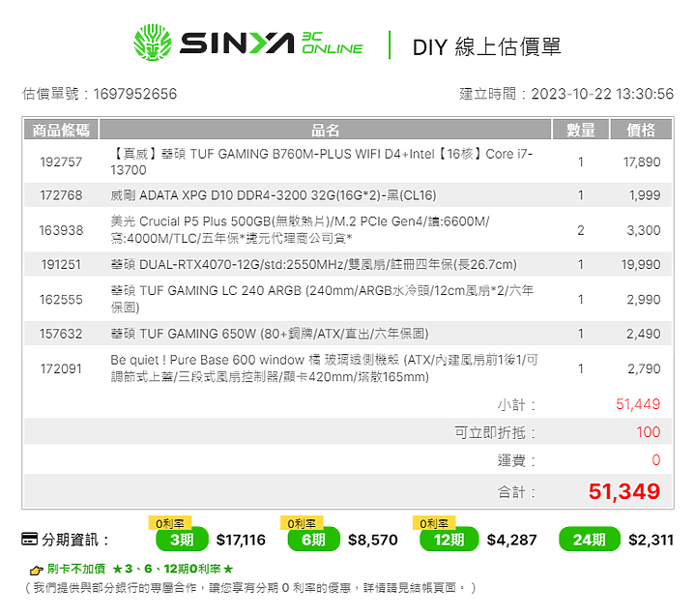This screenshot has width=696, height=616.
Task: Click the pointing hand icon before 刷卡不加價
Action: point(36,570)
